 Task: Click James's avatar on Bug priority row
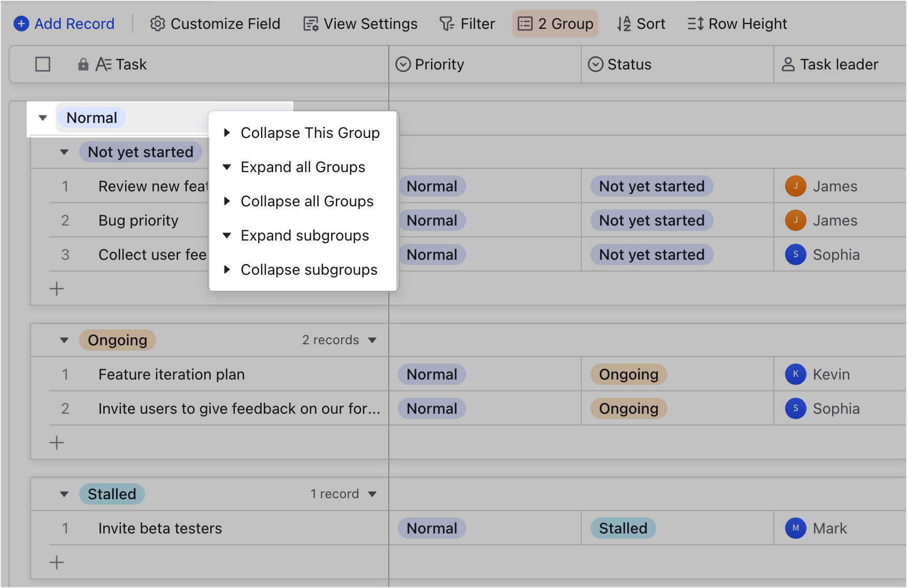[x=796, y=220]
